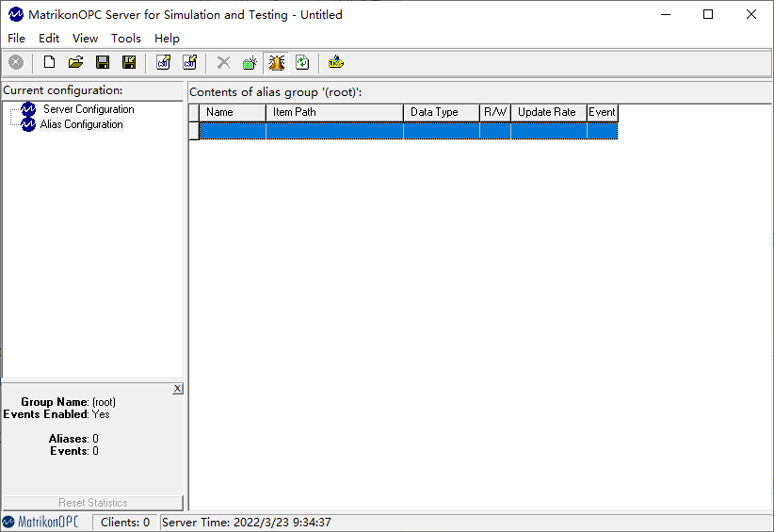Open the Help menu
Image resolution: width=774 pixels, height=532 pixels.
tap(167, 39)
